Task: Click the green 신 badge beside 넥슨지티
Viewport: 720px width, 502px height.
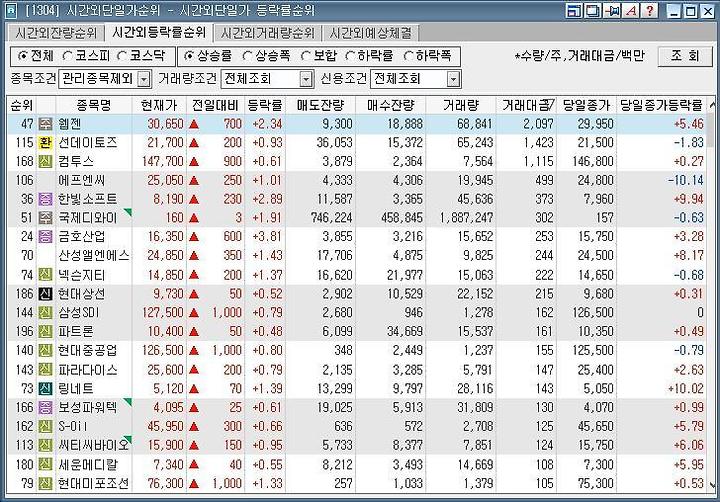Action: (45, 275)
